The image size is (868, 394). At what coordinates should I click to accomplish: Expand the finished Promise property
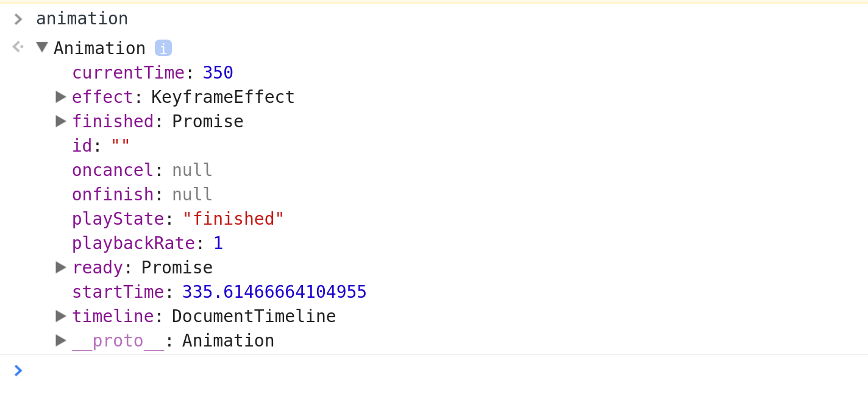pyautogui.click(x=60, y=121)
